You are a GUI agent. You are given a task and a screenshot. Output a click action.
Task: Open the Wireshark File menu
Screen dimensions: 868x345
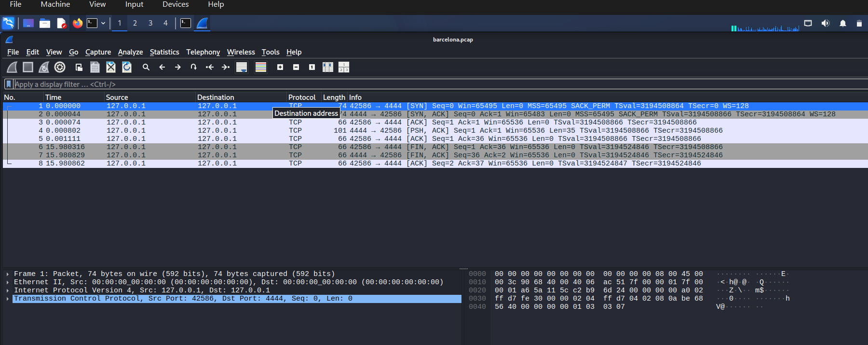click(13, 52)
